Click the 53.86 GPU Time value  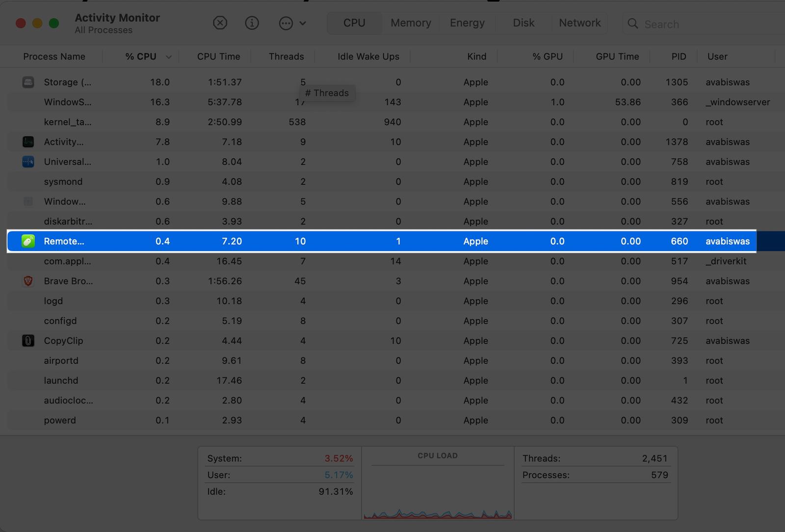click(628, 102)
